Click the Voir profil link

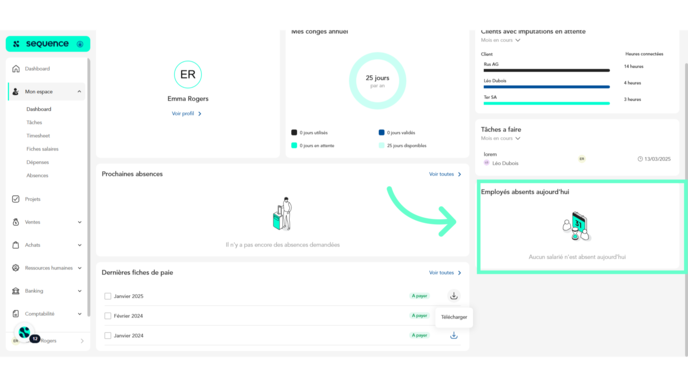coord(186,114)
